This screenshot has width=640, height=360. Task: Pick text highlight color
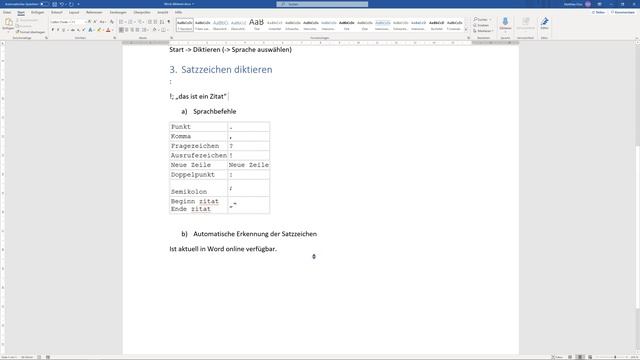coord(99,30)
